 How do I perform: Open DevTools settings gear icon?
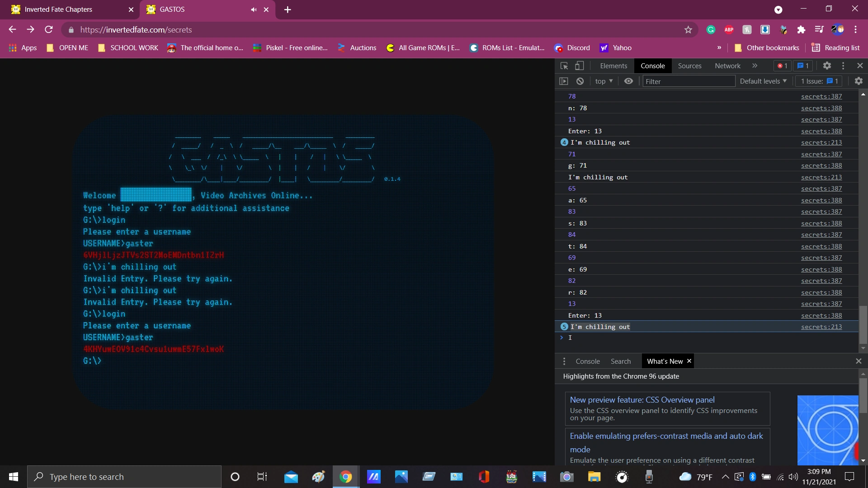[x=827, y=66]
